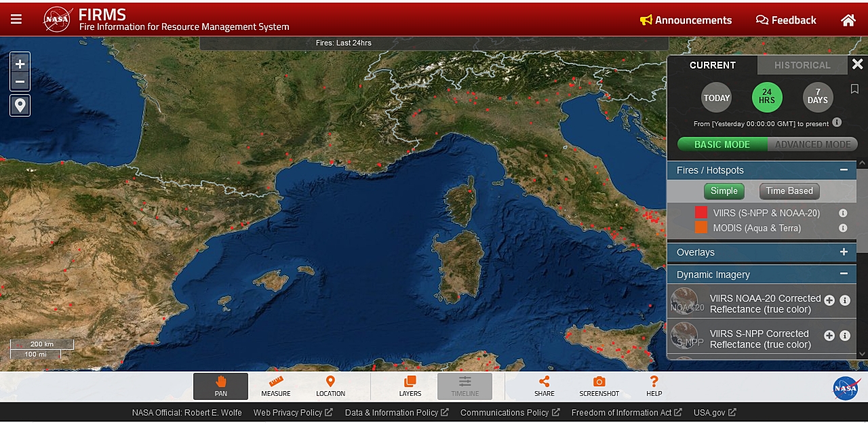
Task: Open the Announcements menu
Action: [x=686, y=20]
